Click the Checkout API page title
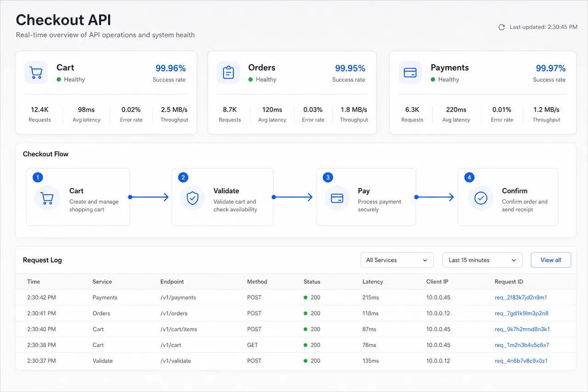 click(63, 20)
